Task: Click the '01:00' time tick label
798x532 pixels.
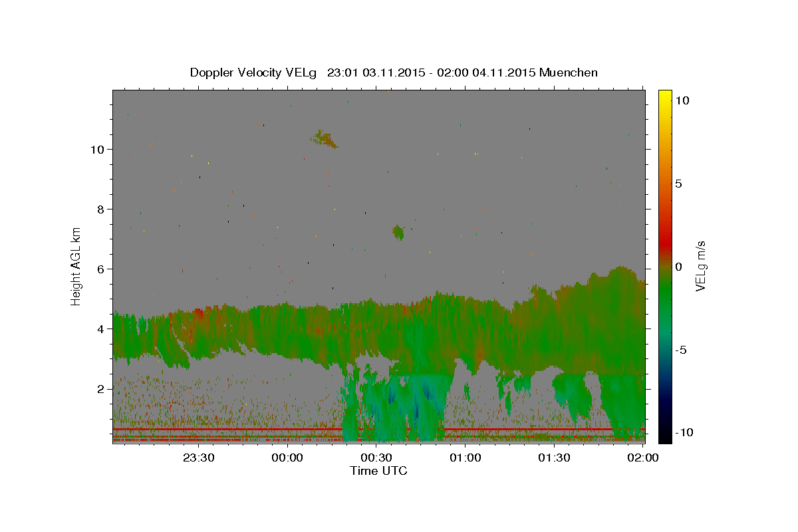Action: (x=465, y=458)
